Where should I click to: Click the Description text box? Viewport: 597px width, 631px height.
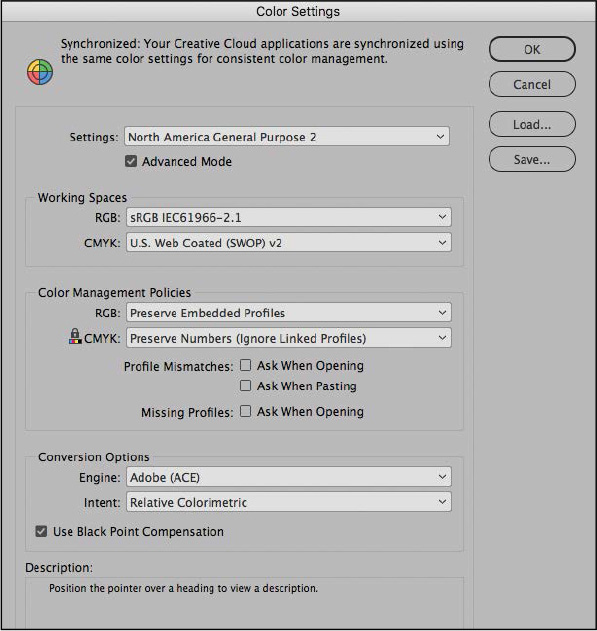[244, 602]
